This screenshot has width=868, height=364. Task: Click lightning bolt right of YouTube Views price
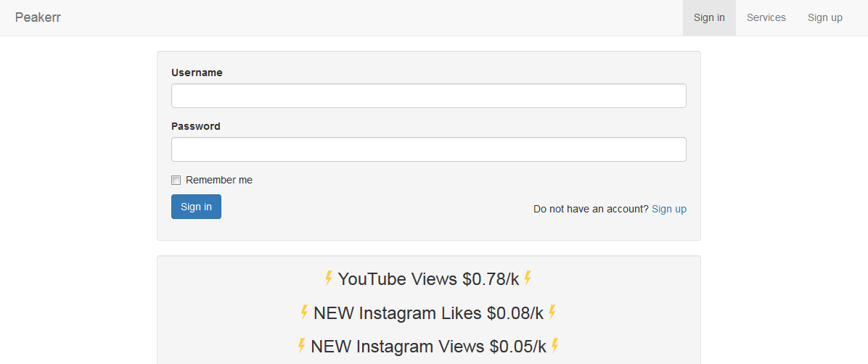(528, 278)
